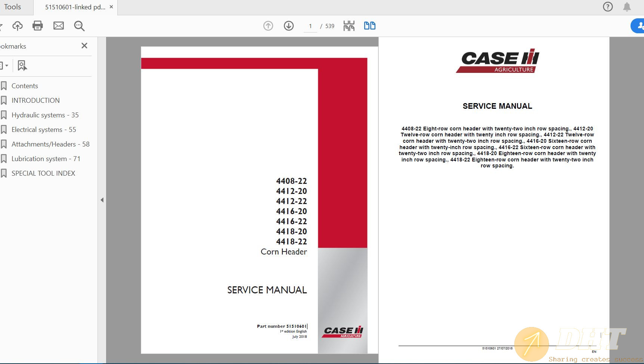Switch to the Tools tab

click(12, 6)
